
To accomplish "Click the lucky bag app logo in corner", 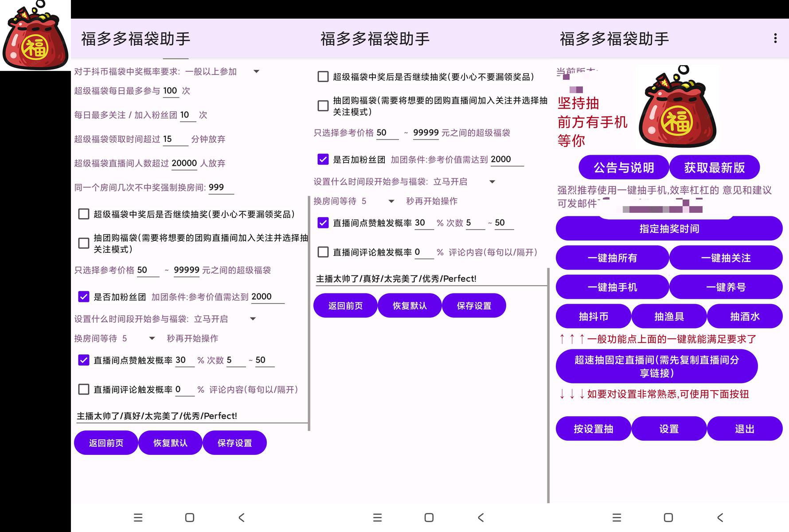I will [35, 35].
